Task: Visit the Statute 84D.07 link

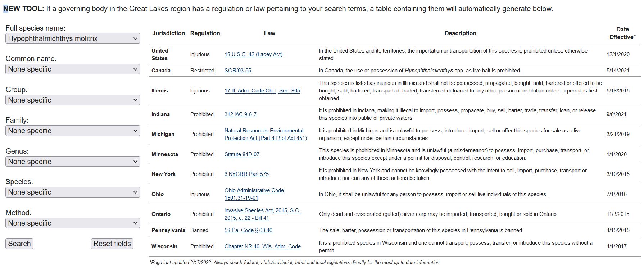Action: (242, 154)
